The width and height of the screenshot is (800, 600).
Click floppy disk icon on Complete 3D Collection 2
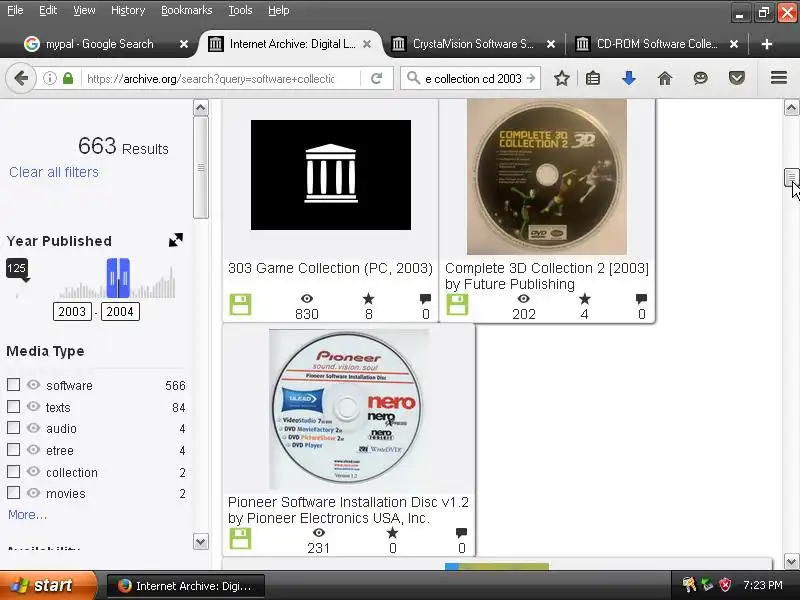(x=458, y=305)
